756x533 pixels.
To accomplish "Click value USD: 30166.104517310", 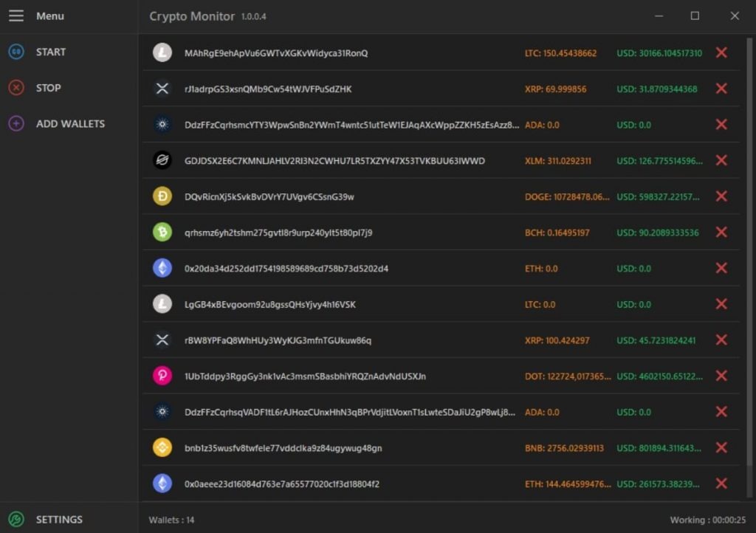I will pyautogui.click(x=659, y=53).
